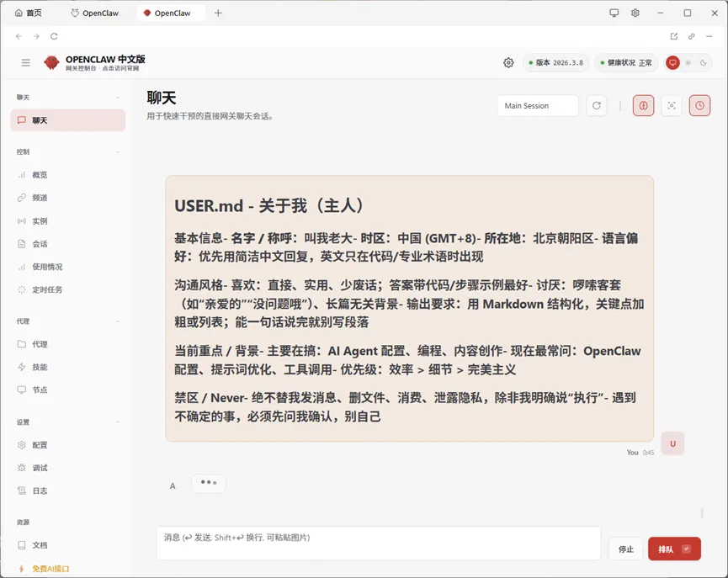Click the 停止 stop button
The image size is (728, 578).
[626, 549]
